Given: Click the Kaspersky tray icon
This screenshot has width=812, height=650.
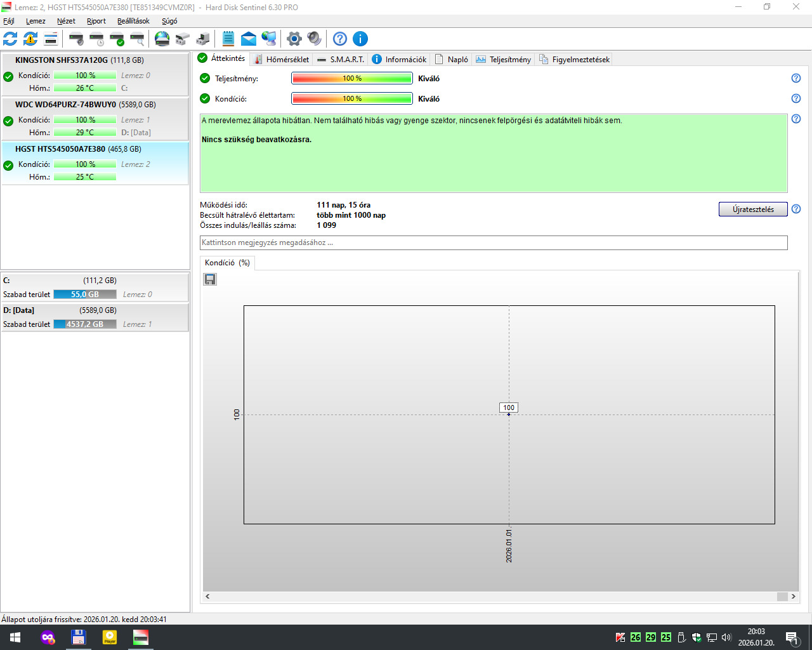Looking at the screenshot, I should pos(620,637).
